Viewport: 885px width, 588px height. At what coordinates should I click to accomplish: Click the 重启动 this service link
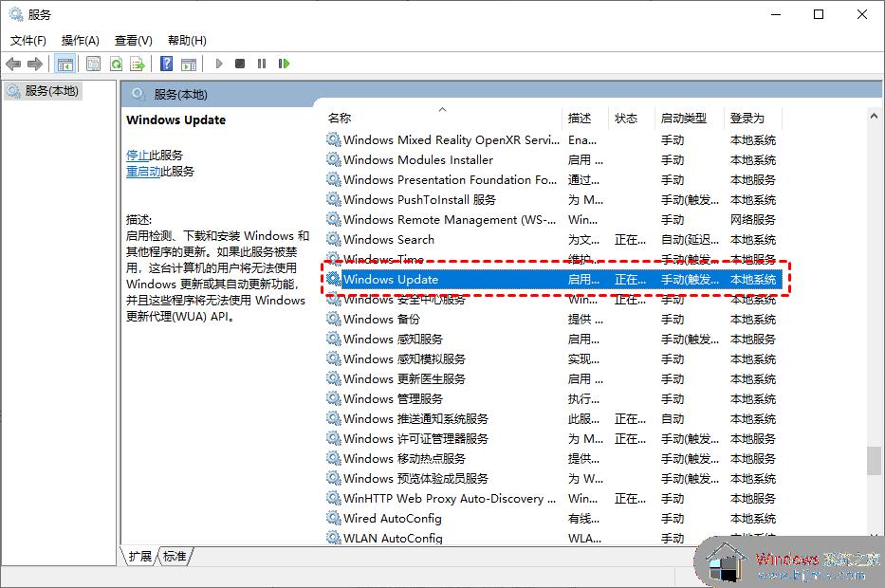coord(143,171)
